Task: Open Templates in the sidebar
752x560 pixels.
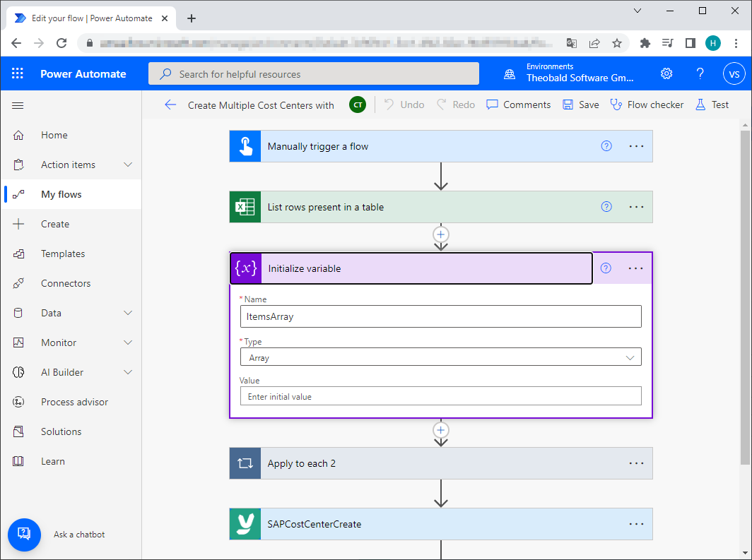Action: tap(63, 254)
